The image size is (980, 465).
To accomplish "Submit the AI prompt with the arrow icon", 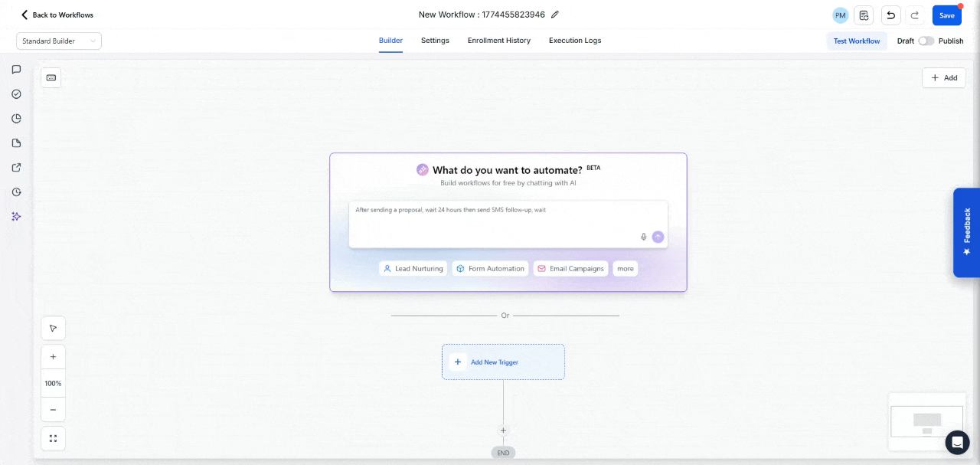I will pos(658,237).
